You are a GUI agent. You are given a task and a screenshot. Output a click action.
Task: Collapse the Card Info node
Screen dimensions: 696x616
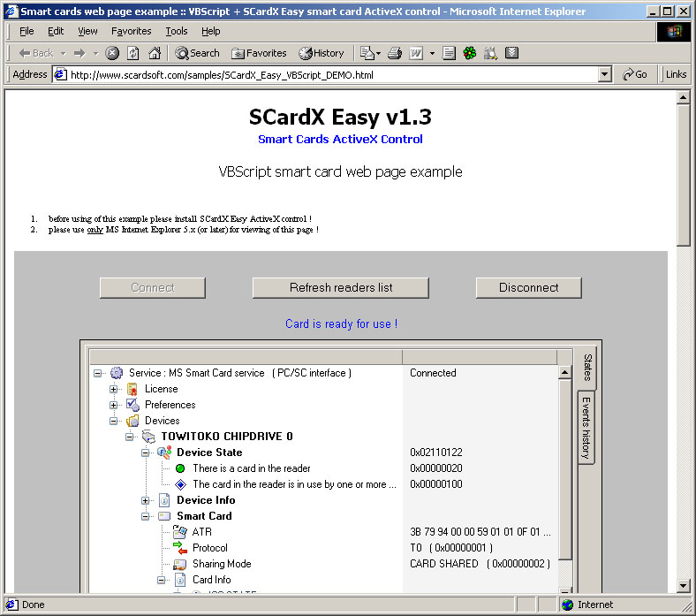click(x=161, y=580)
